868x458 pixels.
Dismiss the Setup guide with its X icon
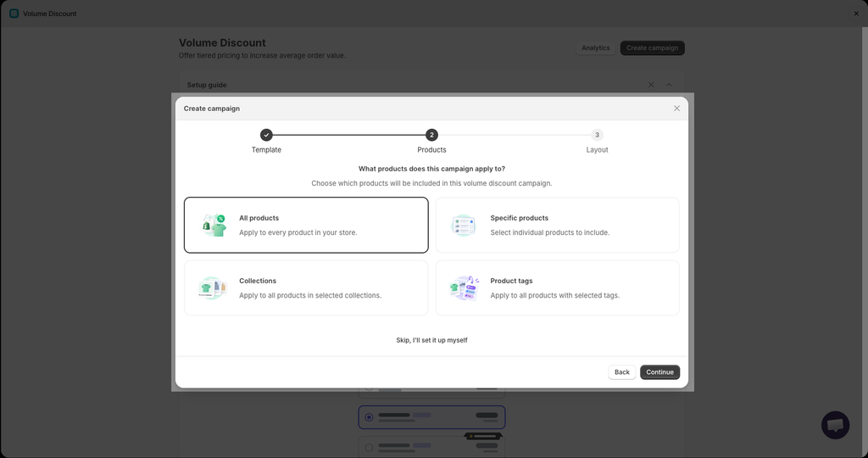coord(651,85)
